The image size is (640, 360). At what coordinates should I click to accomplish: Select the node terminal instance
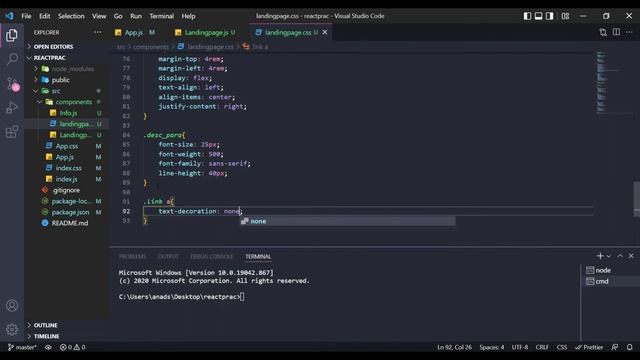point(610,270)
